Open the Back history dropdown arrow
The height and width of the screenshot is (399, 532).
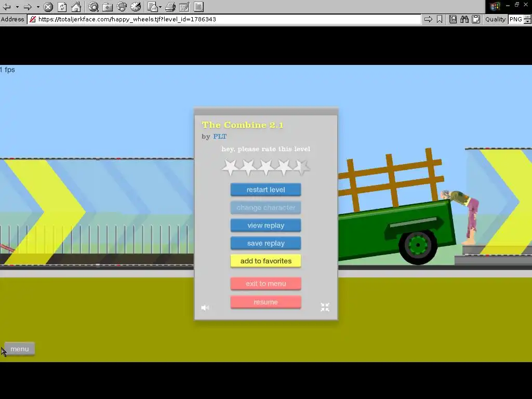coord(17,7)
